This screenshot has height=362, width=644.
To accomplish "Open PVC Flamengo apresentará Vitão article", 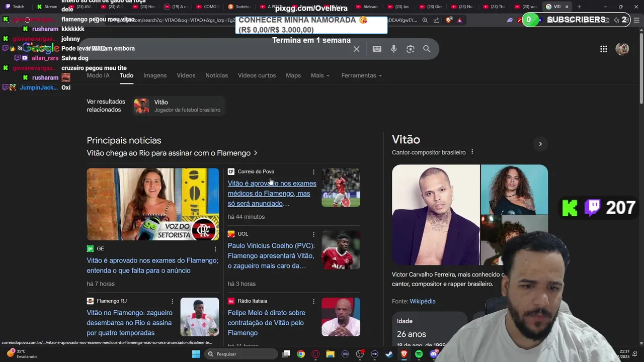I will click(x=271, y=256).
